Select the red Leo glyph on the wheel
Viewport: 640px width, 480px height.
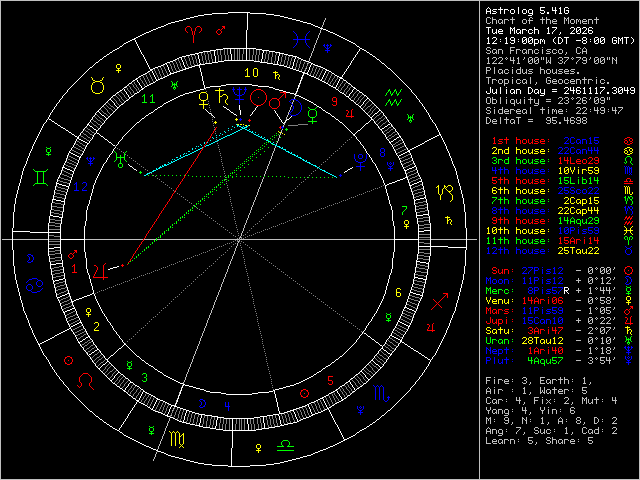[x=85, y=380]
